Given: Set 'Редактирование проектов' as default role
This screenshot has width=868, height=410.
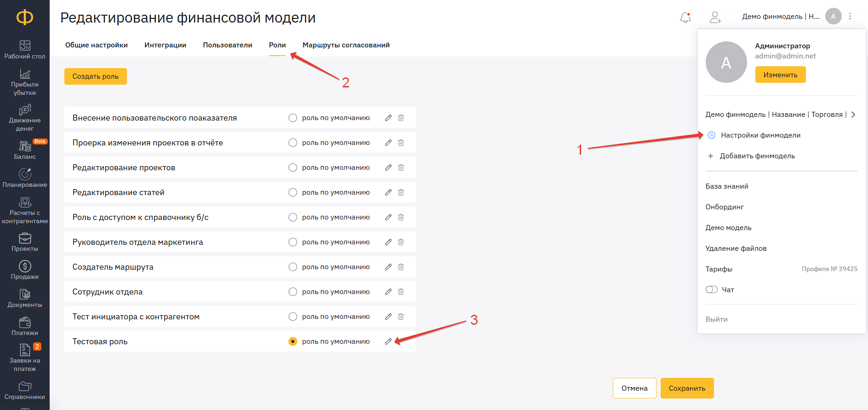Looking at the screenshot, I should [x=293, y=167].
